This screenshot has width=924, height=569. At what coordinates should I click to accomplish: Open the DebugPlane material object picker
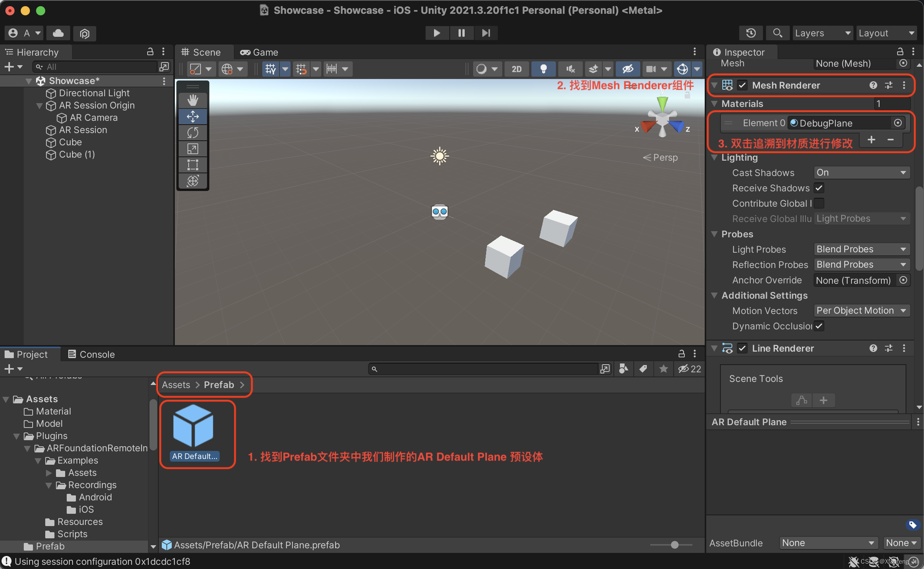(x=898, y=123)
